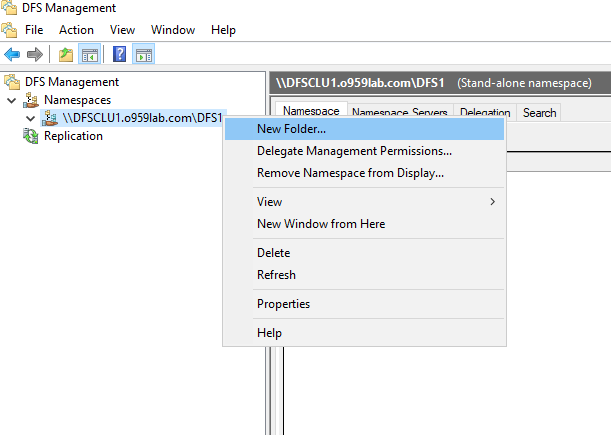The width and height of the screenshot is (611, 435).
Task: Click Refresh in the context menu
Action: click(364, 275)
